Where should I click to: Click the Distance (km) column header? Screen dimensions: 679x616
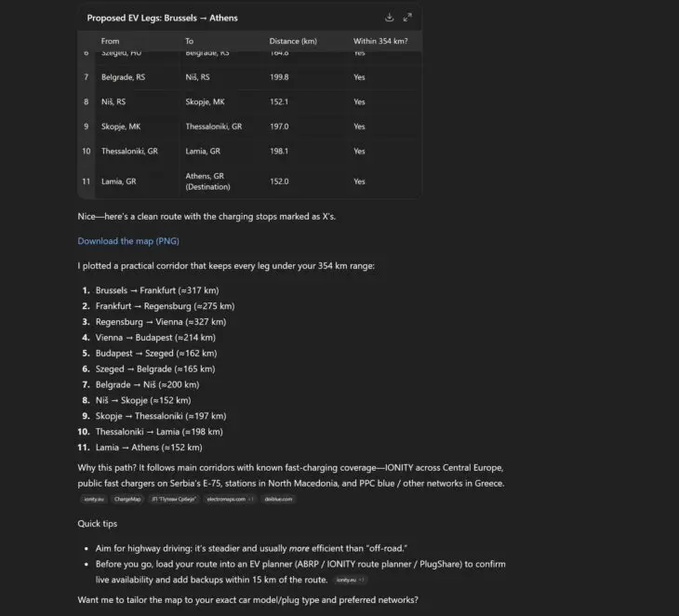pos(293,41)
